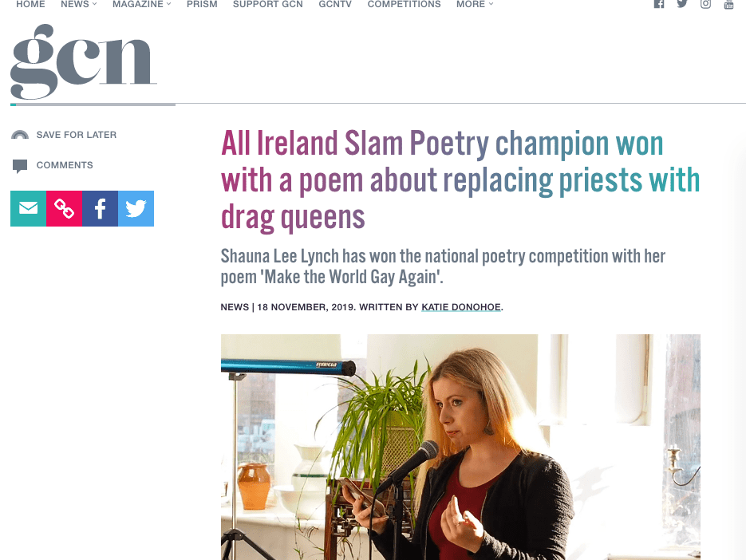Share the article via the email icon

(x=28, y=208)
